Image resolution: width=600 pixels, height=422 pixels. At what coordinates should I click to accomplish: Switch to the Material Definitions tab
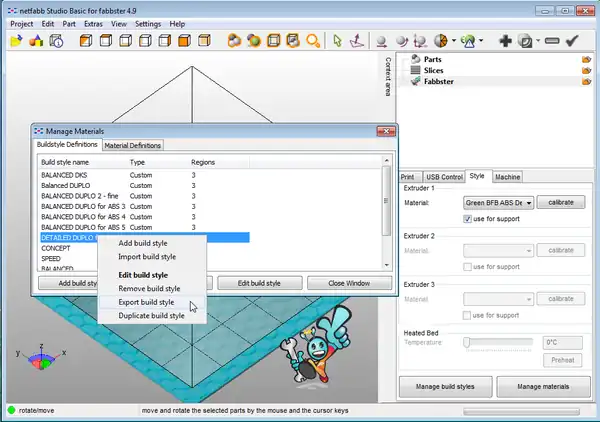132,145
